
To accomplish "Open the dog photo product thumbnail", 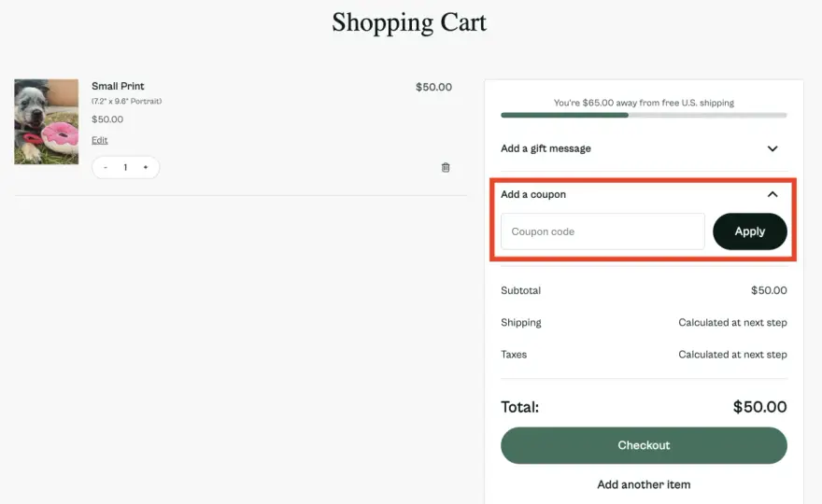I will 46,121.
